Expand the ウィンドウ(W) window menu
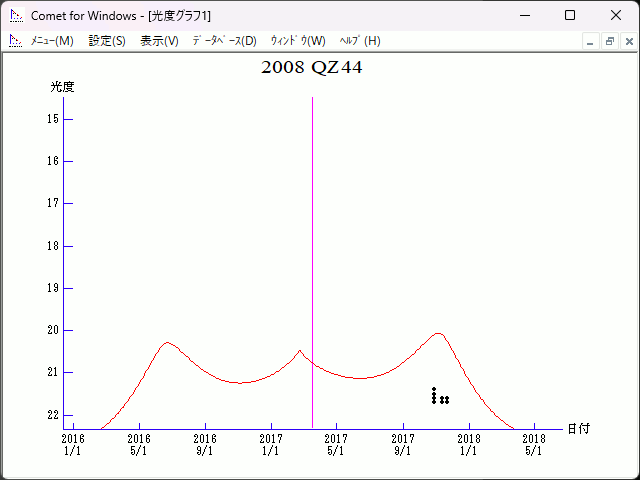The image size is (640, 480). [x=298, y=41]
